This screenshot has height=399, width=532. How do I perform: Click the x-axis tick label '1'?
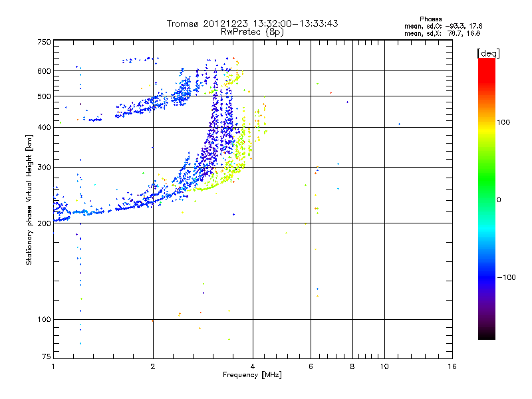click(x=53, y=366)
